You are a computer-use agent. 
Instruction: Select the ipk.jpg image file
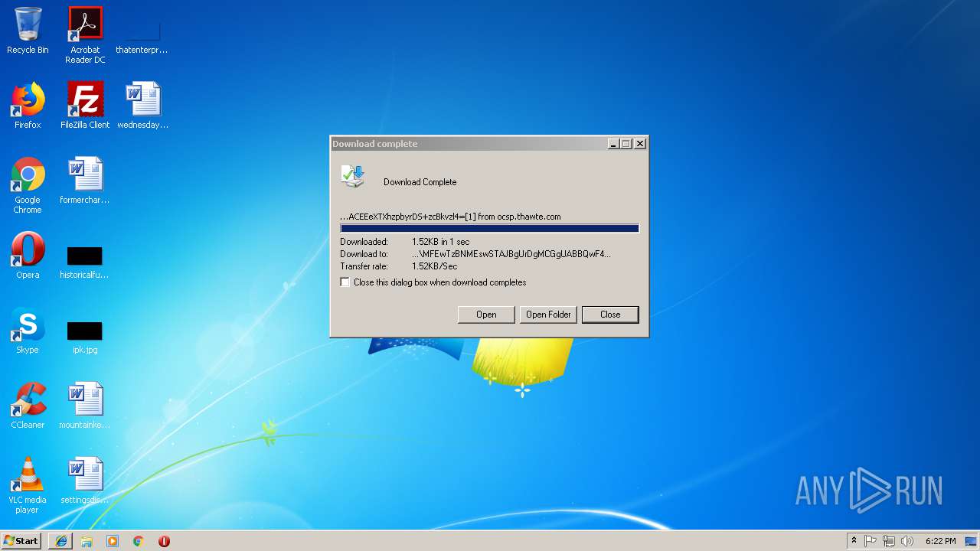pos(84,336)
